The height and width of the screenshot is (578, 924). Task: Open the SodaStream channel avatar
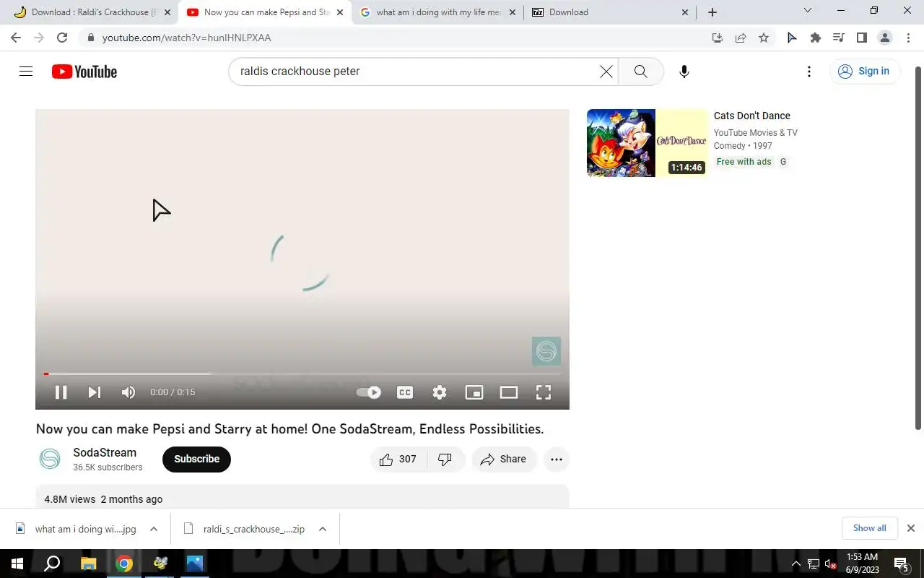click(50, 459)
